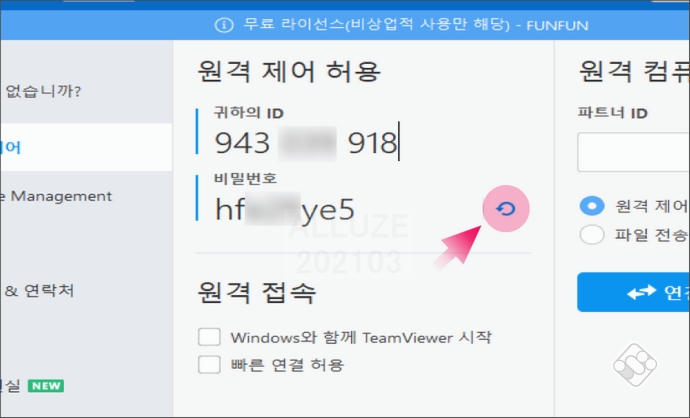Click the info icon in license banner
This screenshot has height=418, width=690.
tap(224, 26)
